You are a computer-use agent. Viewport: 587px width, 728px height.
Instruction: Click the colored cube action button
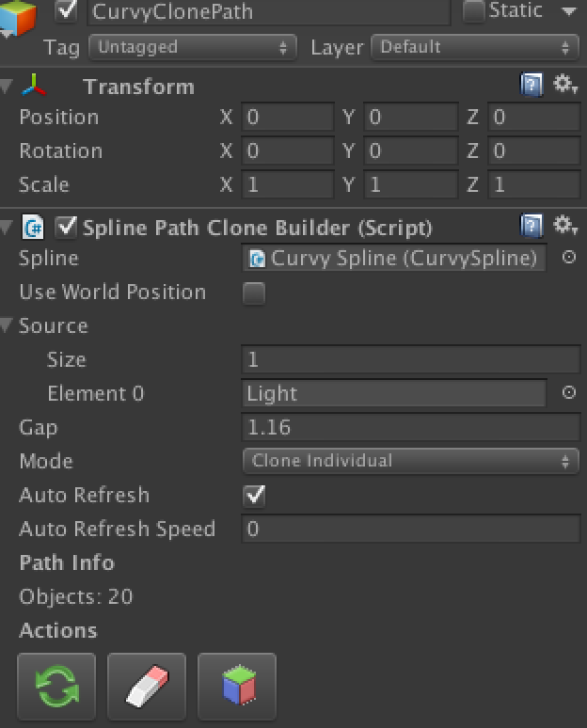237,687
